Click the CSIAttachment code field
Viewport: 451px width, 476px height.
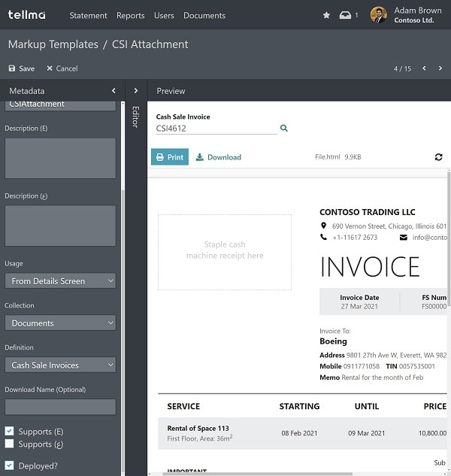pyautogui.click(x=60, y=105)
